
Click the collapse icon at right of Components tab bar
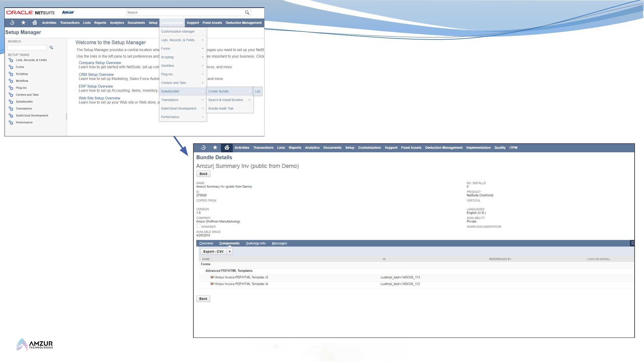pyautogui.click(x=633, y=243)
